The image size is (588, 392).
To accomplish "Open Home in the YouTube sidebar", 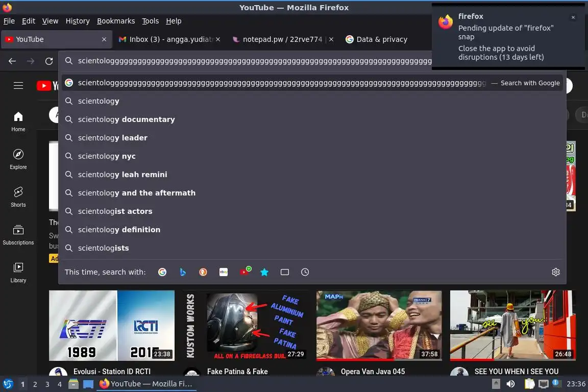I will click(x=18, y=122).
